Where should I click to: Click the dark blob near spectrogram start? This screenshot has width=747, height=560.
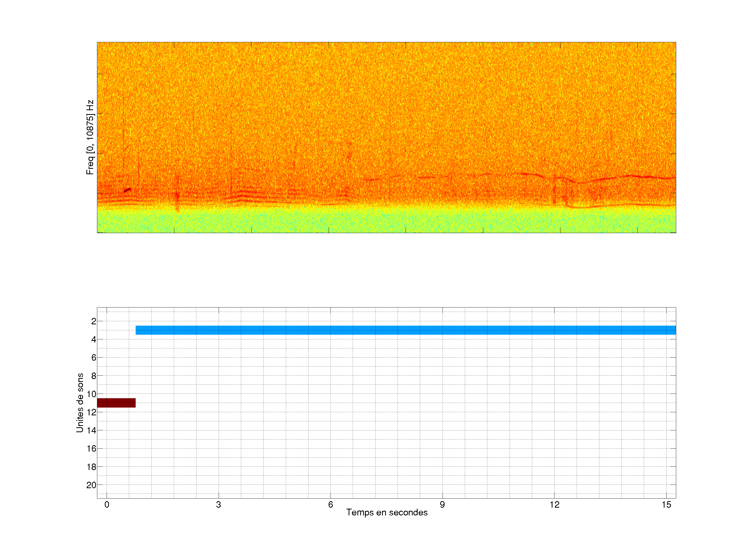tap(127, 190)
